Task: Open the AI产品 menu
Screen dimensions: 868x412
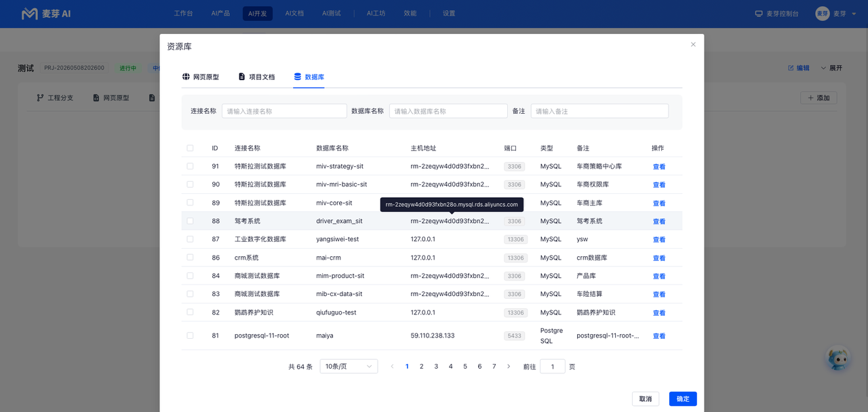Action: pos(220,14)
